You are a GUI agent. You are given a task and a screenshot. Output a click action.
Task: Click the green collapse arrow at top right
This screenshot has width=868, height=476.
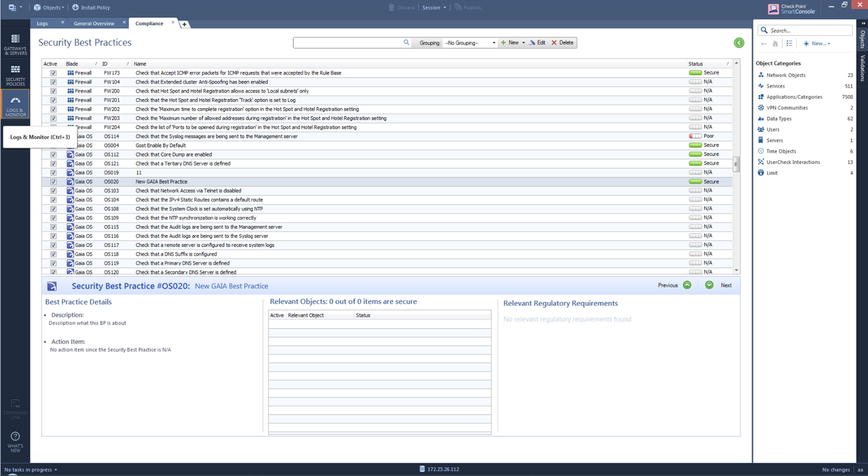[739, 43]
